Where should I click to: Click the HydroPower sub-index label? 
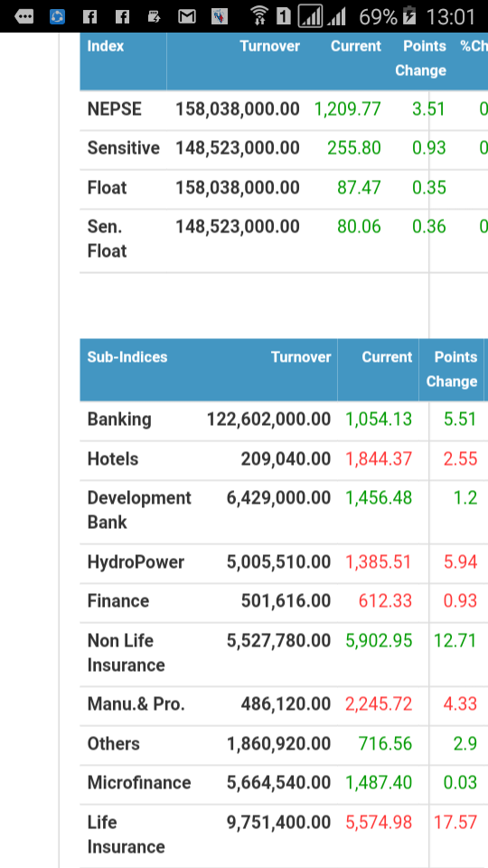136,562
